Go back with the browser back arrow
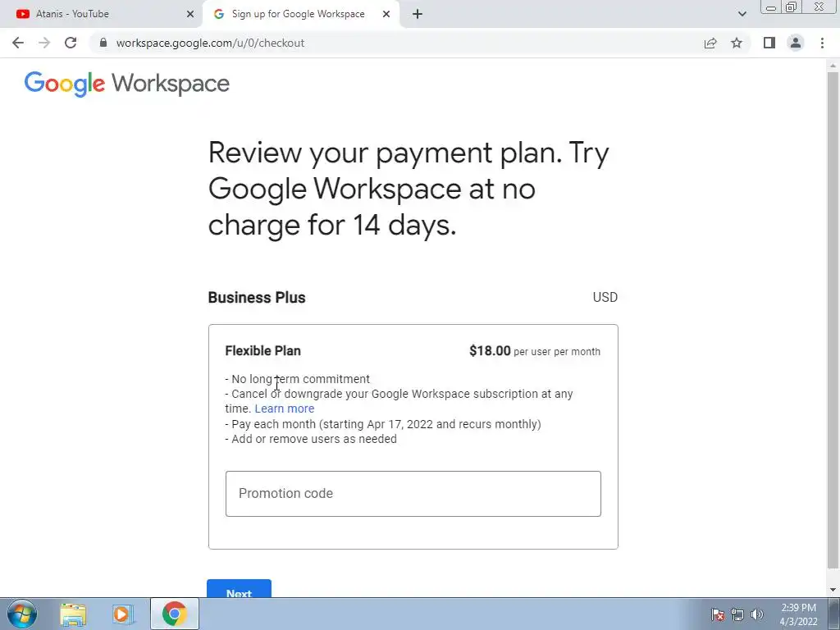 coord(18,43)
